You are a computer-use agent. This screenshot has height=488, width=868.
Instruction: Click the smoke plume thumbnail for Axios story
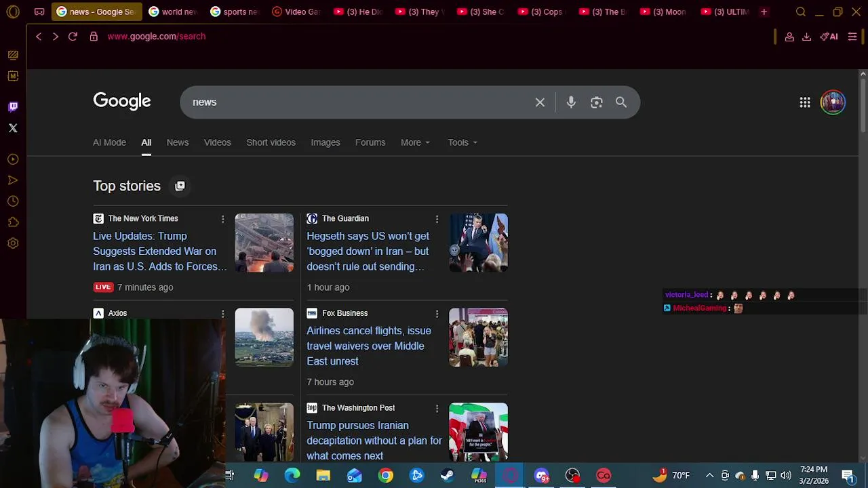(264, 338)
